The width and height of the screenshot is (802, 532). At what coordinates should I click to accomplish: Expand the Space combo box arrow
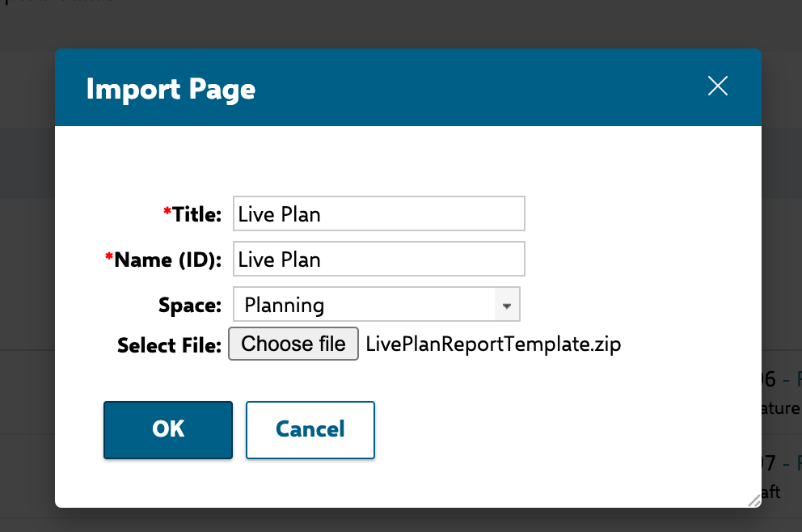pyautogui.click(x=507, y=306)
